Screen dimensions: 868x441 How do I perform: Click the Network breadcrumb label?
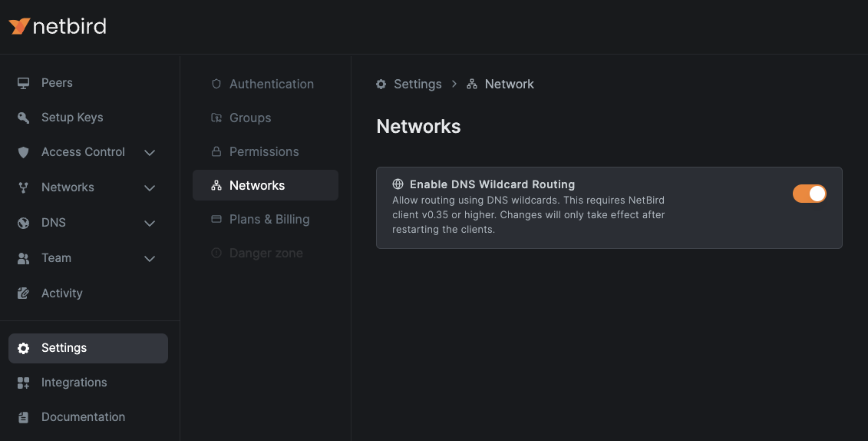[x=510, y=85]
